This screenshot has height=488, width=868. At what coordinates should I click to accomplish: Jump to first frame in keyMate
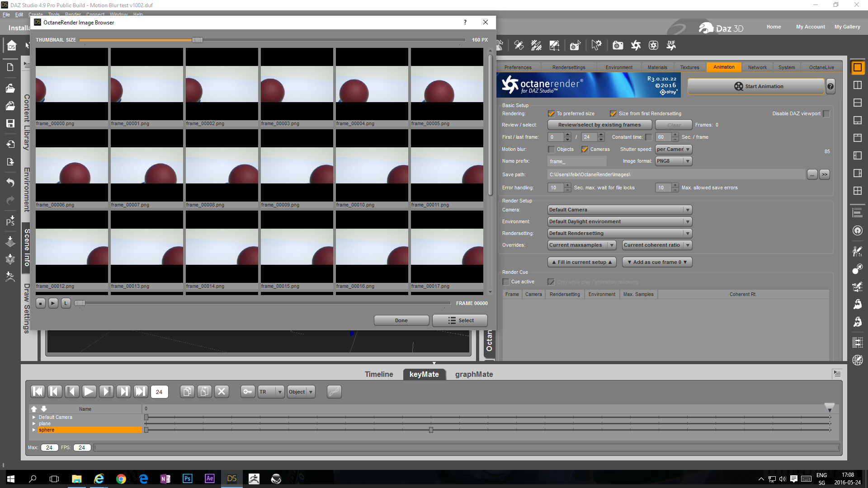tap(38, 392)
